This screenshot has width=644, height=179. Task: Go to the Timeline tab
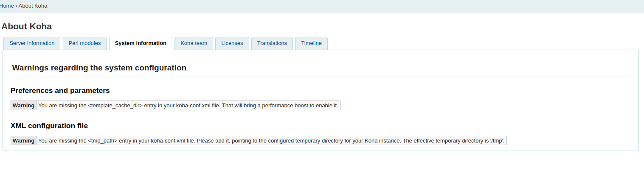[311, 43]
